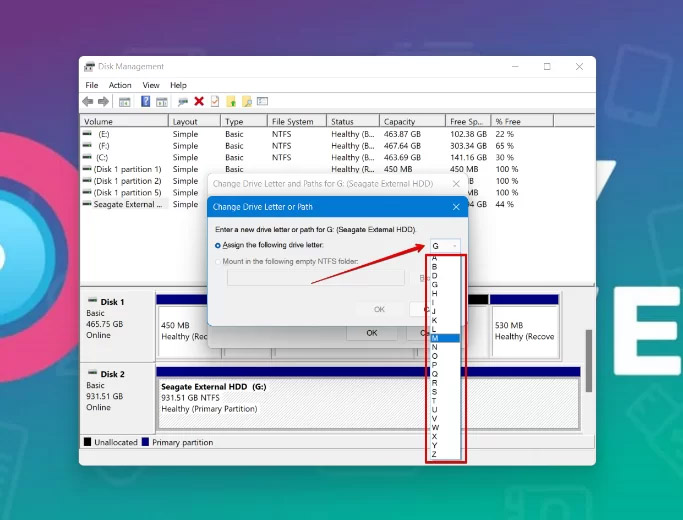683x520 pixels.
Task: Click the 303.34 GB free space cell
Action: coord(468,146)
